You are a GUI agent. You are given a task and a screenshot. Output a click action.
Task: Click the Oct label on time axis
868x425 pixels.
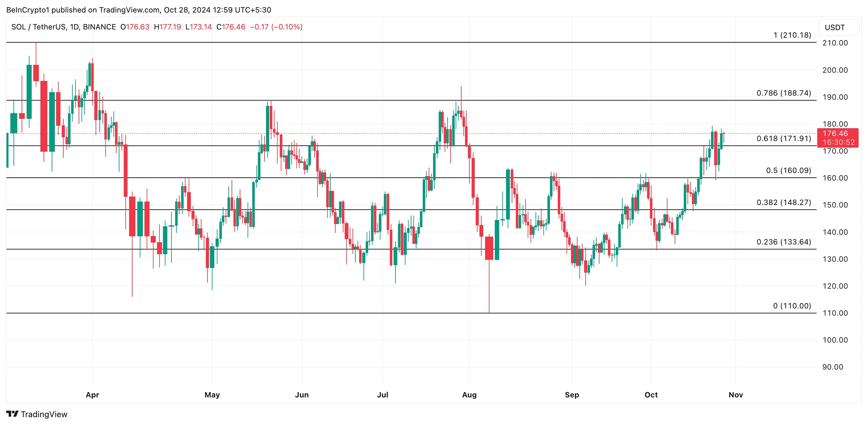click(651, 395)
